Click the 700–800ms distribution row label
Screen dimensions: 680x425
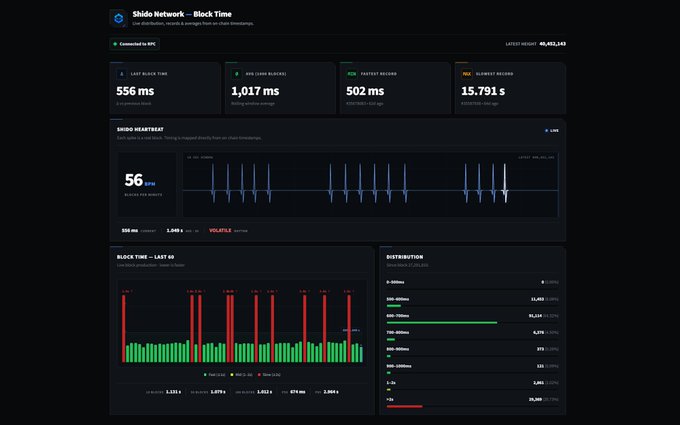coord(398,332)
